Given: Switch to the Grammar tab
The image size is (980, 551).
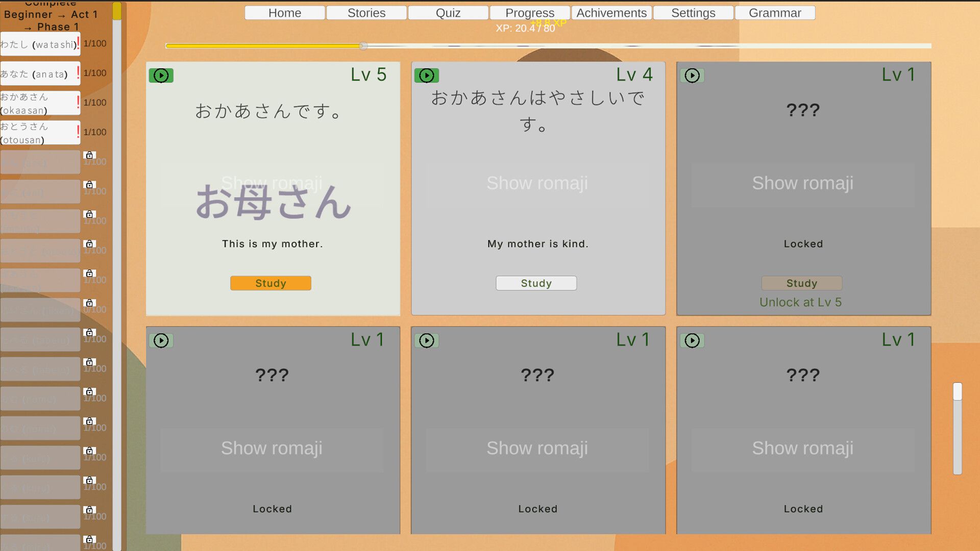Looking at the screenshot, I should pos(775,13).
